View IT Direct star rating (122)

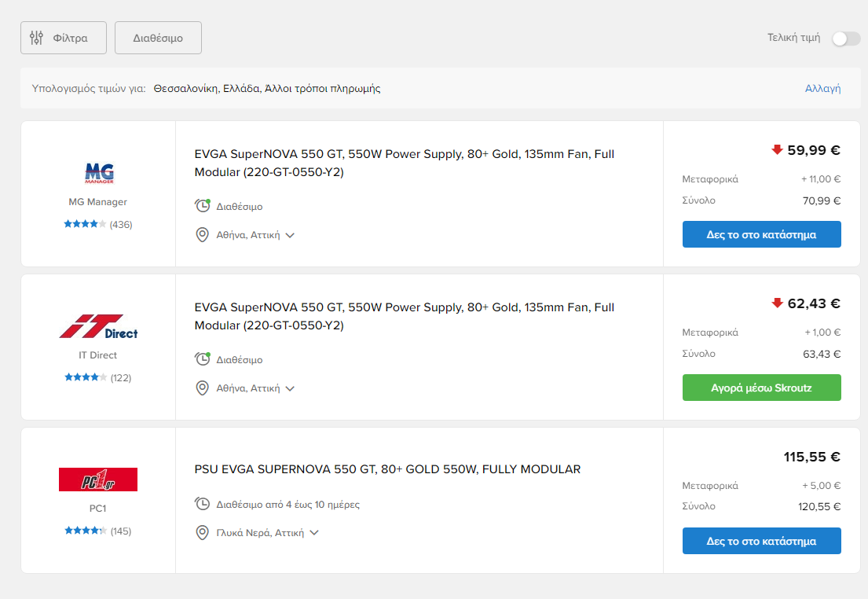(x=98, y=378)
